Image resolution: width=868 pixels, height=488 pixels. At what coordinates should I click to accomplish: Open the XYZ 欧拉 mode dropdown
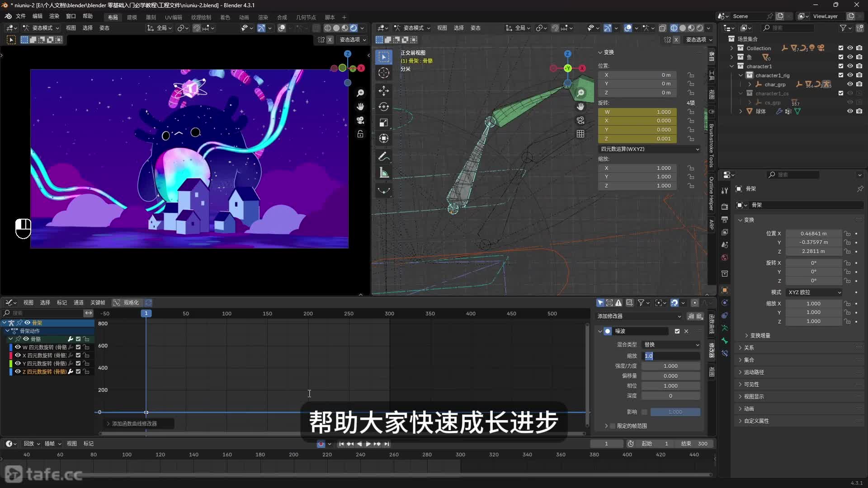(814, 292)
